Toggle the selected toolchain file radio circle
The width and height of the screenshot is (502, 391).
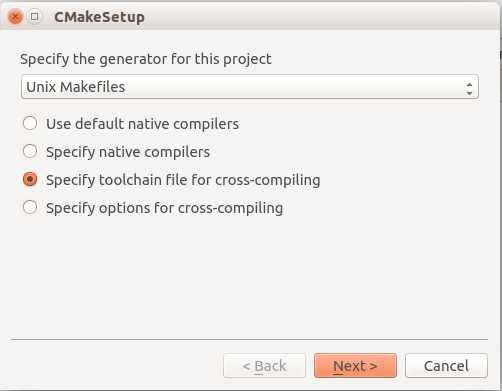coord(30,179)
